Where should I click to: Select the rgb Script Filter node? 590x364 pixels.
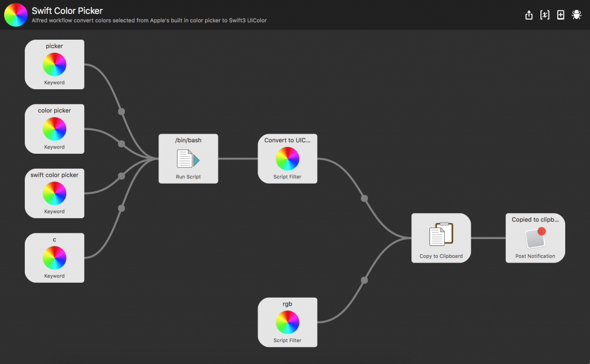288,322
